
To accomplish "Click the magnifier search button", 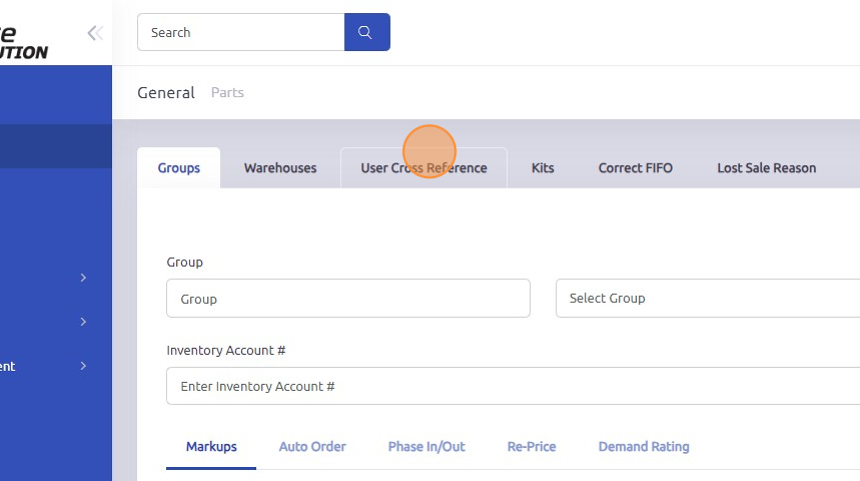I will click(x=367, y=32).
